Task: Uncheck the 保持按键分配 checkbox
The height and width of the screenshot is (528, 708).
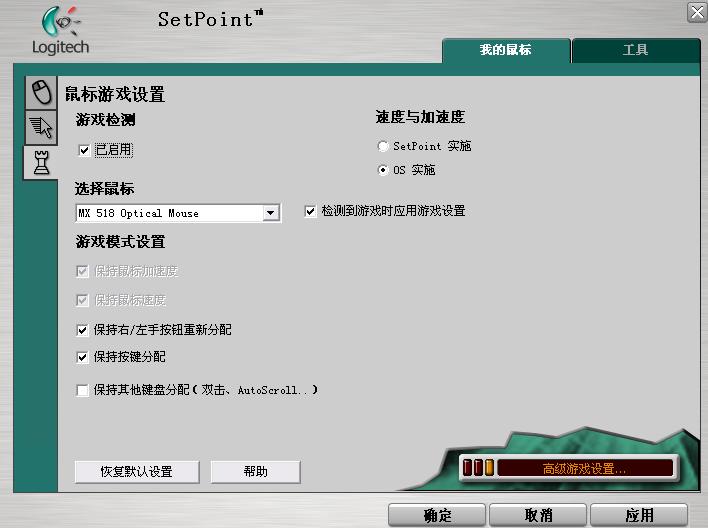Action: point(83,357)
